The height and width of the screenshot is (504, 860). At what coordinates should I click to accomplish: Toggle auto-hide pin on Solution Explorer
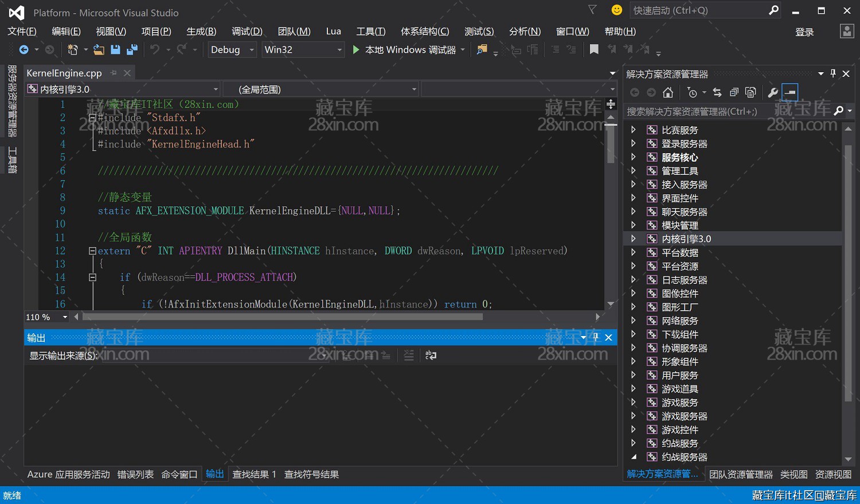pos(833,73)
